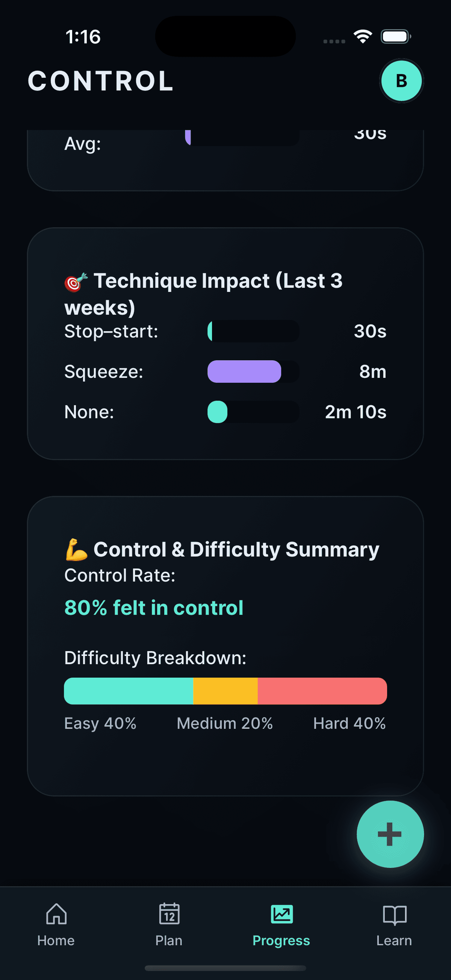Switch to the Home tab label
The width and height of the screenshot is (451, 980).
56,941
